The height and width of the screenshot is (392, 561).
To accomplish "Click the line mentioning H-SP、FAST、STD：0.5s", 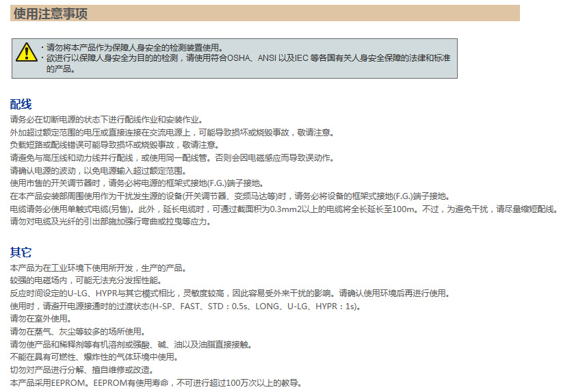I will 186,306.
